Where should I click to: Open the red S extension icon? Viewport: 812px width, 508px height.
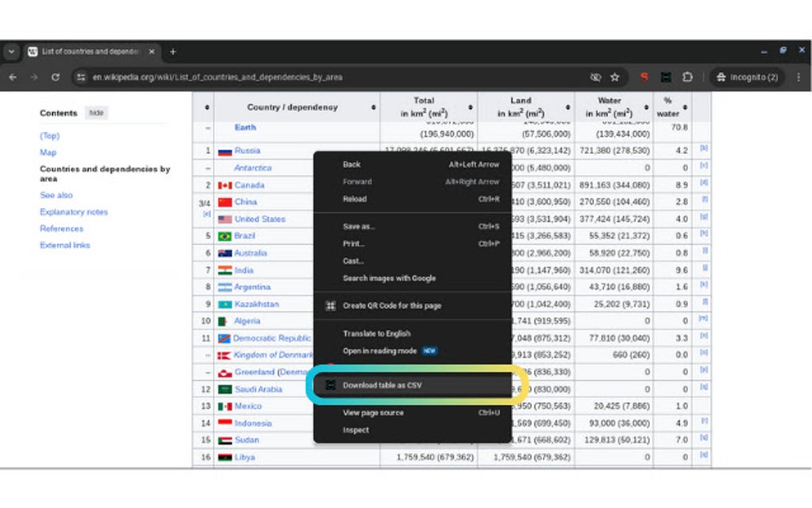pos(645,77)
